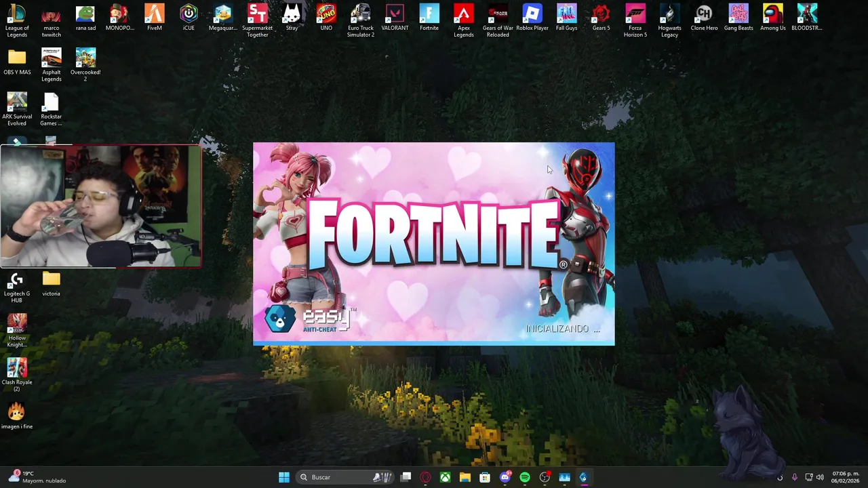Open the Roblox Player icon
Viewport: 868px width, 488px height.
(x=532, y=18)
